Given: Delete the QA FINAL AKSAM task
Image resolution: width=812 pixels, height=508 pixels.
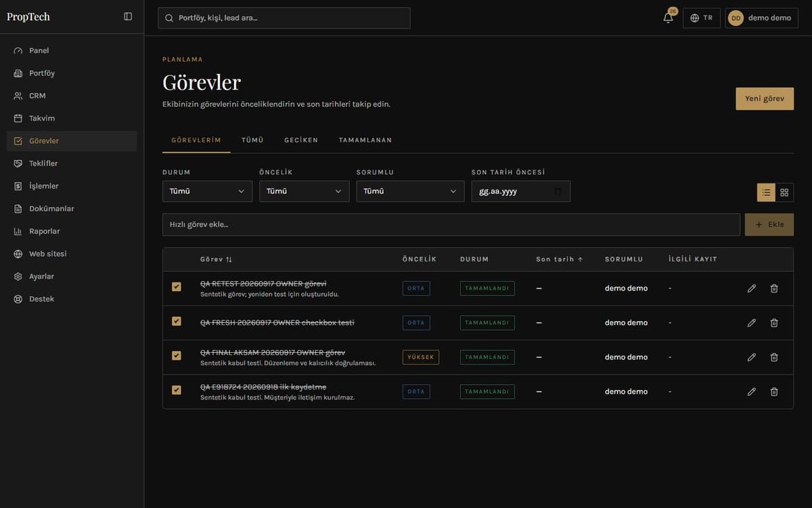Looking at the screenshot, I should (774, 358).
